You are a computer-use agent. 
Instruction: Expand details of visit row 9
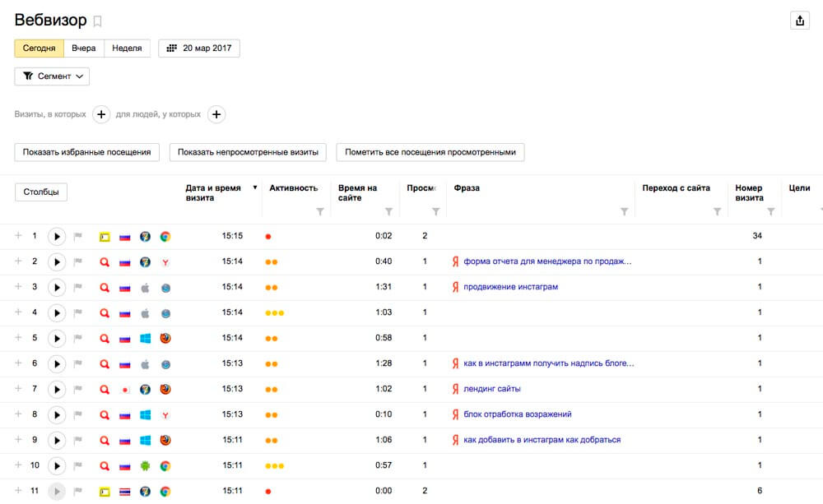tap(18, 440)
